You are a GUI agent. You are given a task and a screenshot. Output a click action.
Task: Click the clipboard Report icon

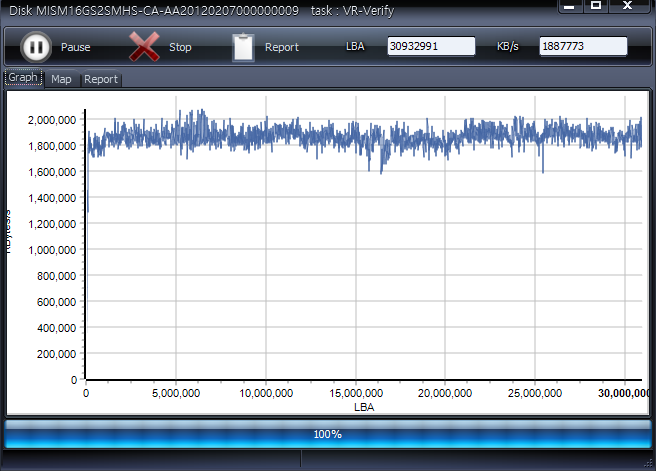[x=243, y=47]
